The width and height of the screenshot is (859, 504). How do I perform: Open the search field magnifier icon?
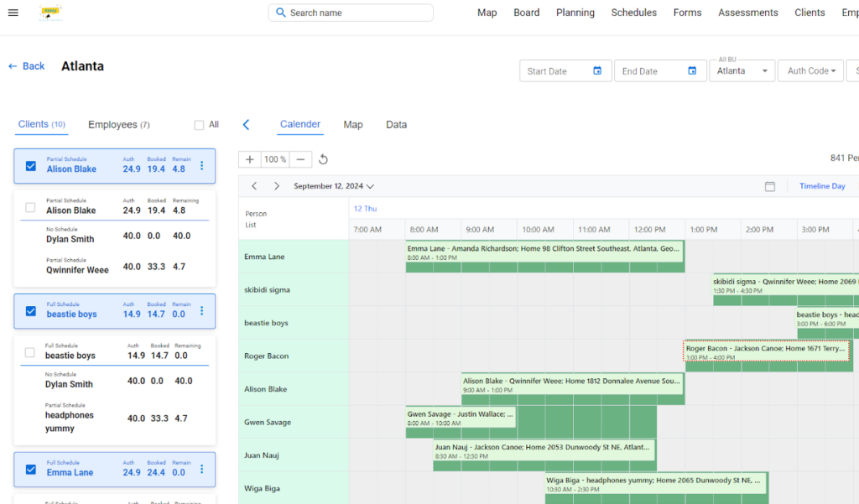point(280,13)
